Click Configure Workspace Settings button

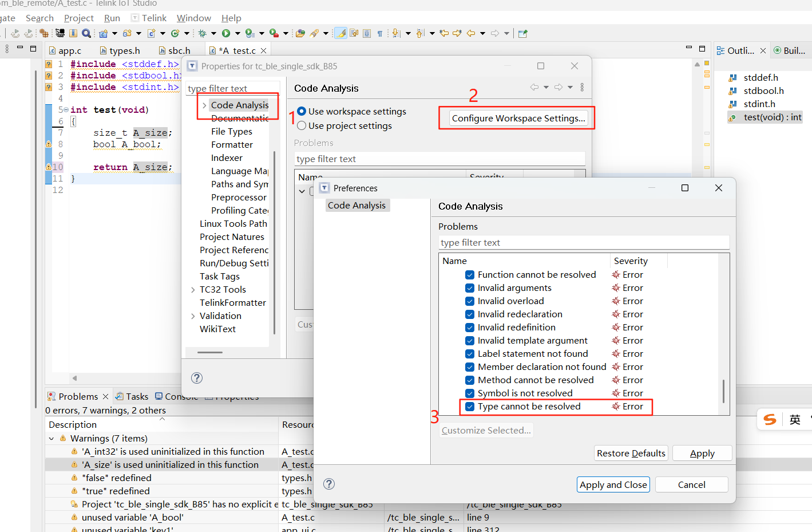tap(518, 118)
